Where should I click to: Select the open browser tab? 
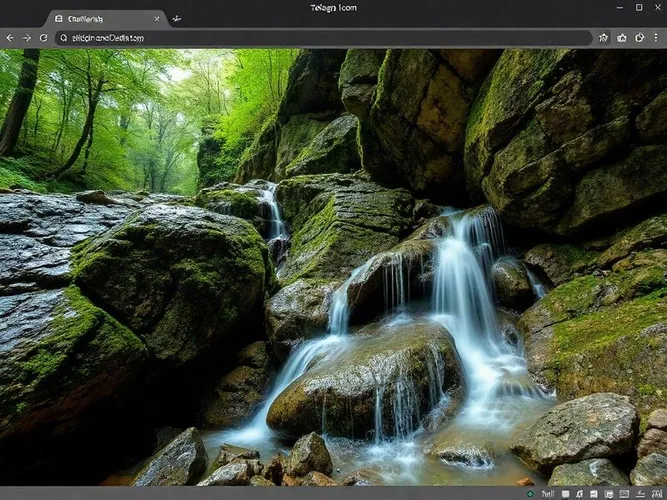[x=108, y=19]
